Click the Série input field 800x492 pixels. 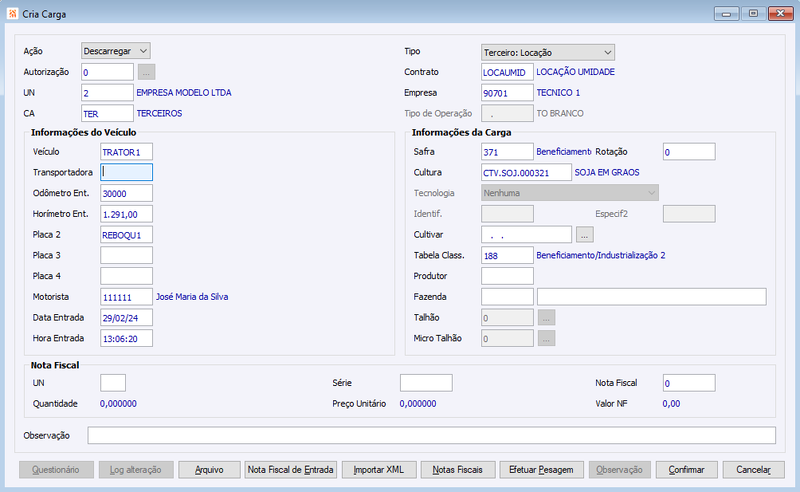pos(426,383)
